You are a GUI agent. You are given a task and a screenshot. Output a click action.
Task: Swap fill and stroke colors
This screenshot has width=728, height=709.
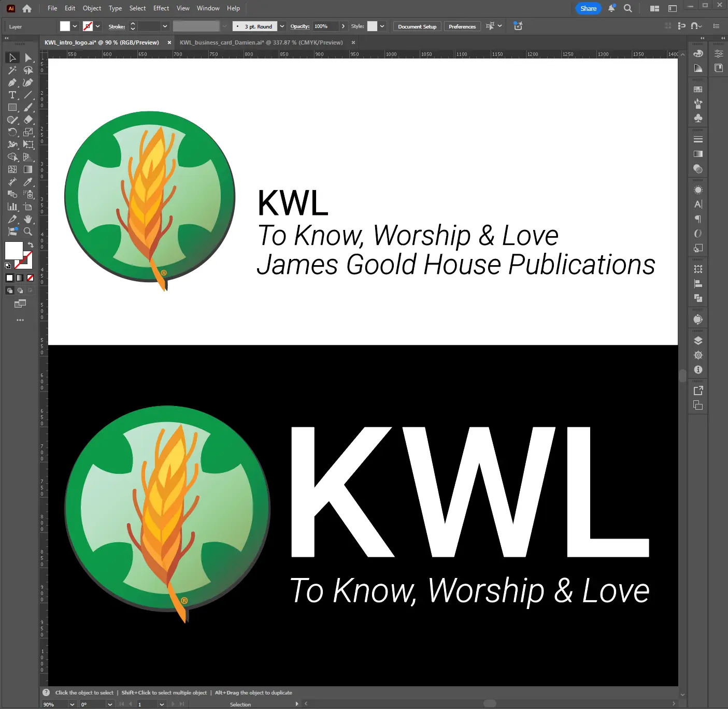click(x=31, y=244)
